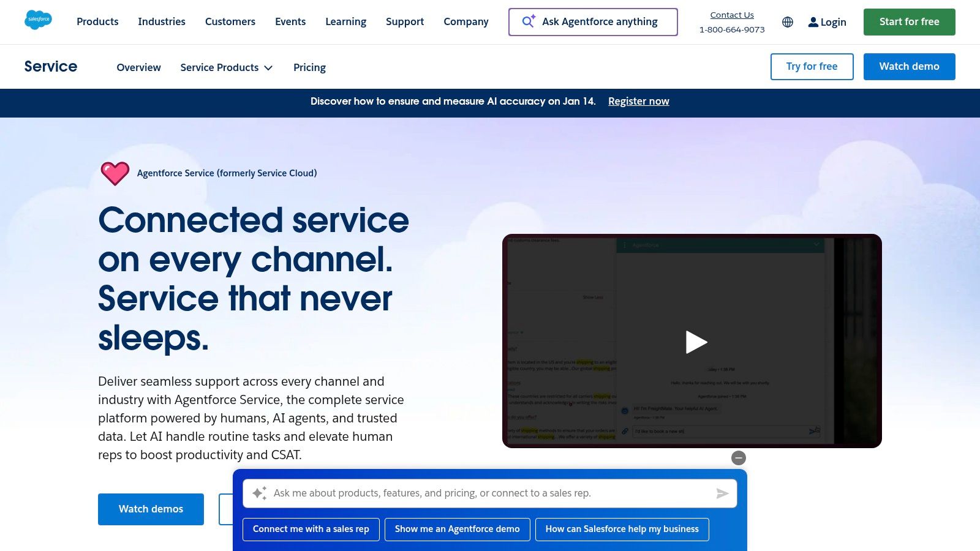This screenshot has height=551, width=980.
Task: Go to the Overview tab
Action: point(138,67)
